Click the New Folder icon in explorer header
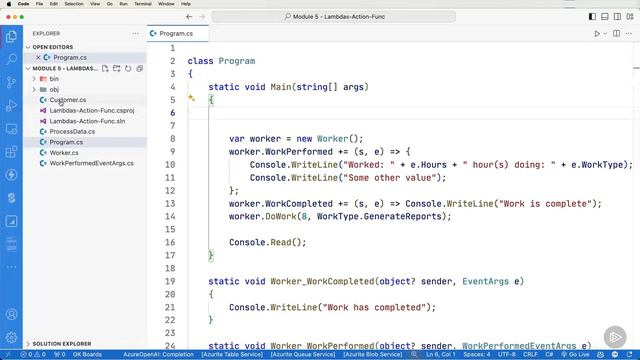 click(117, 69)
